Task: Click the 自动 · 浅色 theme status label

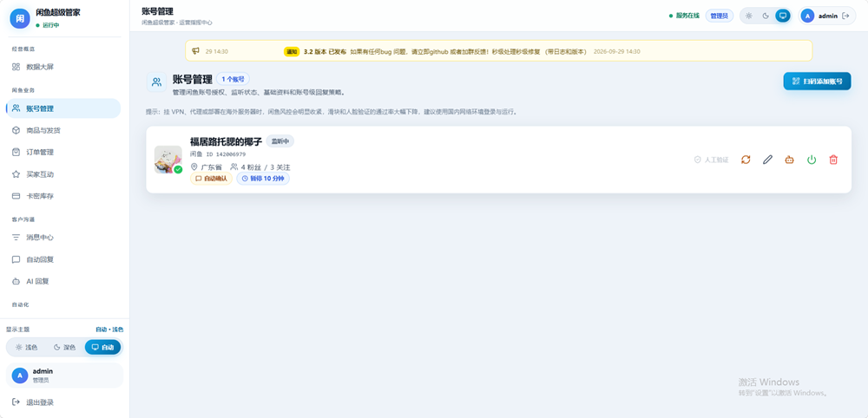Action: [x=109, y=330]
